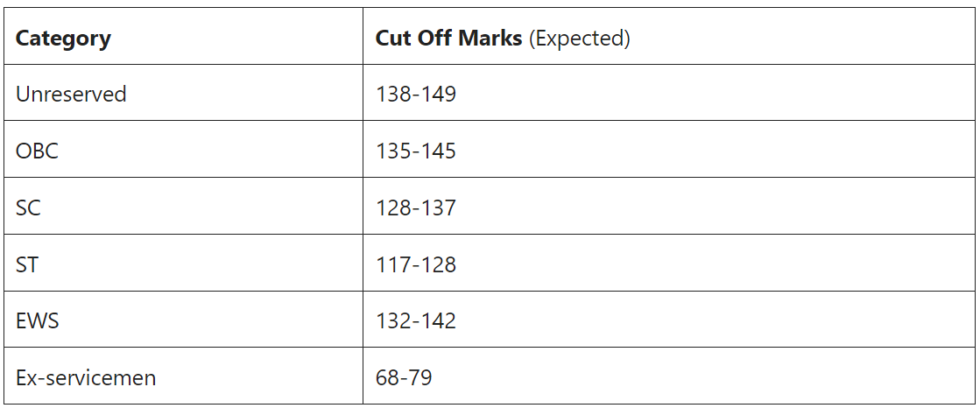Click the bold Cut Off Marks text
The image size is (980, 408).
click(x=448, y=38)
